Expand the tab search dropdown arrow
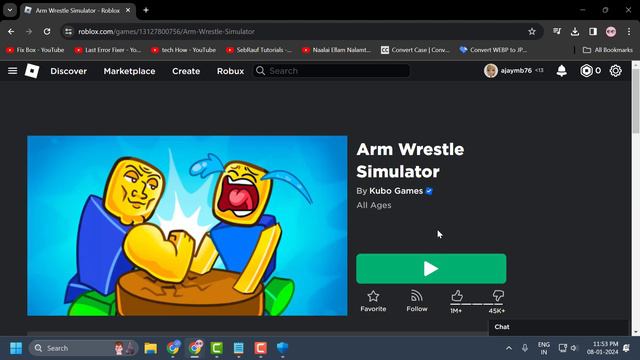Image resolution: width=640 pixels, height=360 pixels. (x=10, y=10)
